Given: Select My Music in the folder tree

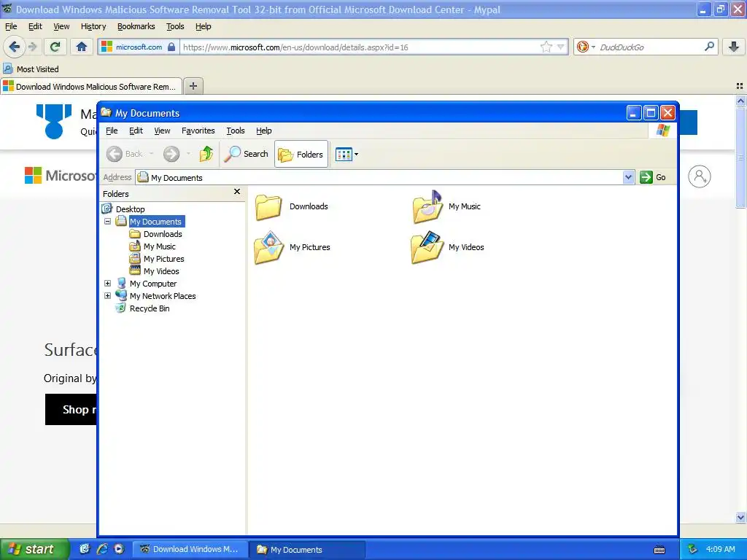Looking at the screenshot, I should tap(159, 246).
